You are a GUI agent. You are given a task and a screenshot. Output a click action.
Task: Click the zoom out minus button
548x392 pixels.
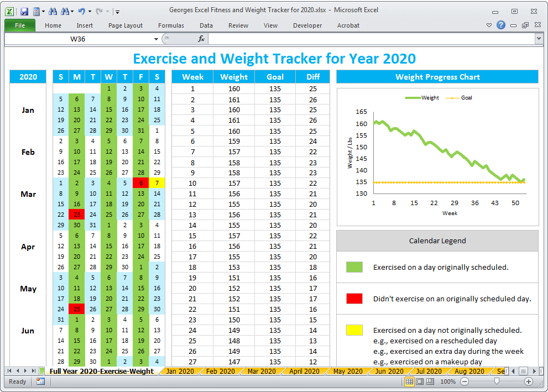(465, 381)
